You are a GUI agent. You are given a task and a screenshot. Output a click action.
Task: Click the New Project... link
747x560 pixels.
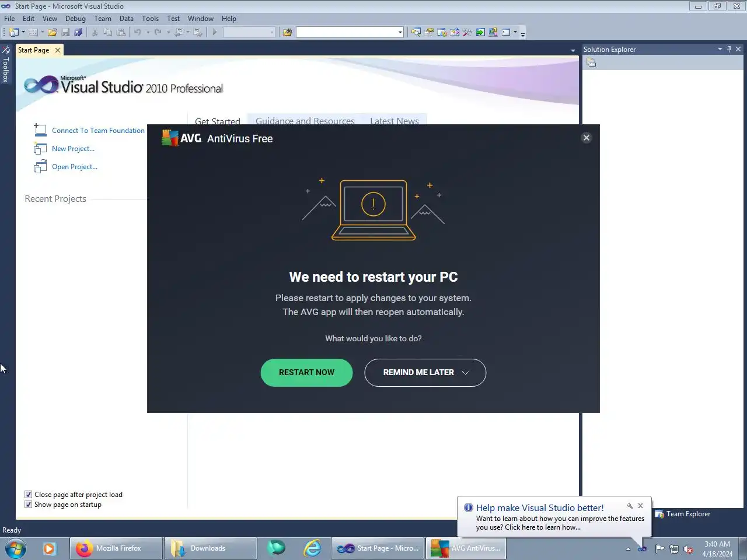click(73, 149)
